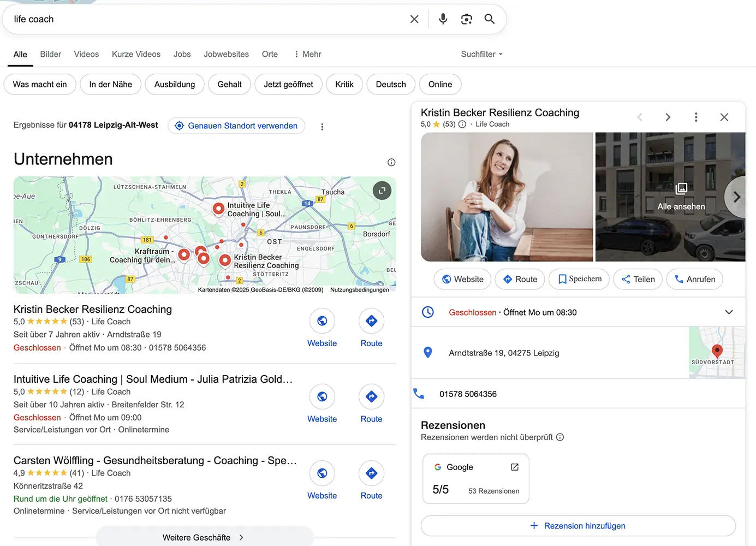Save the business with Speichern

(579, 279)
